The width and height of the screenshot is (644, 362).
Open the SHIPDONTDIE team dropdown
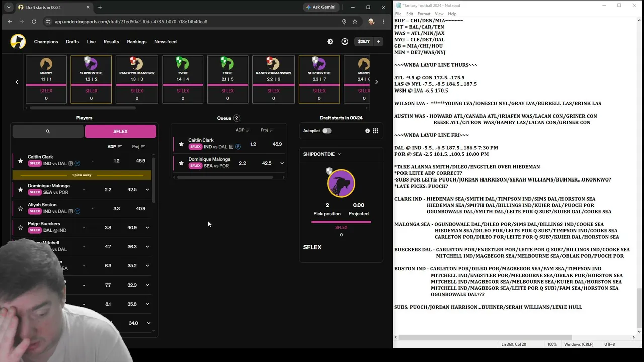322,154
